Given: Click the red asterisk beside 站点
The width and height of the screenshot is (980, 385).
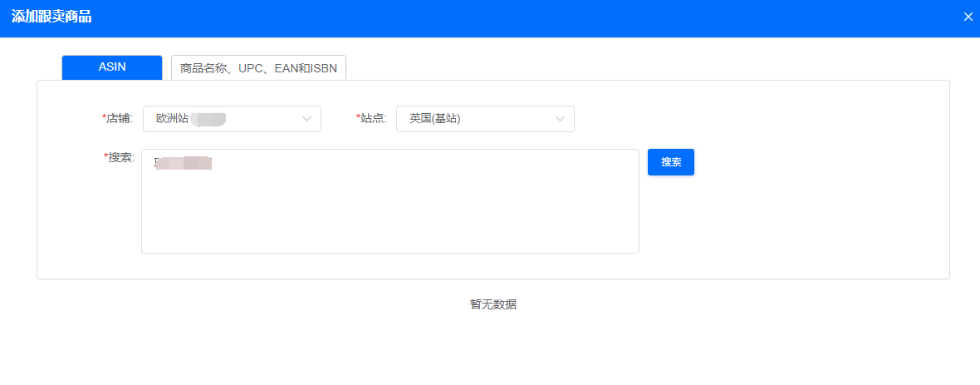Looking at the screenshot, I should tap(358, 119).
